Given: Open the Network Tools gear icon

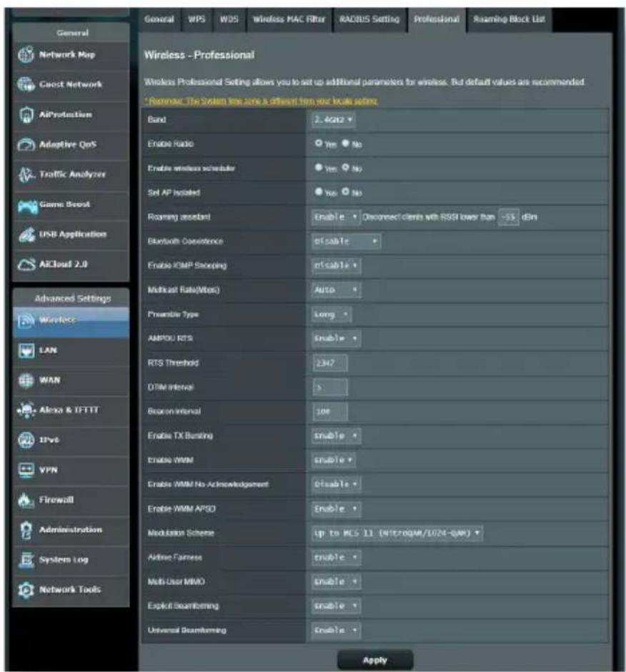Looking at the screenshot, I should click(x=26, y=590).
